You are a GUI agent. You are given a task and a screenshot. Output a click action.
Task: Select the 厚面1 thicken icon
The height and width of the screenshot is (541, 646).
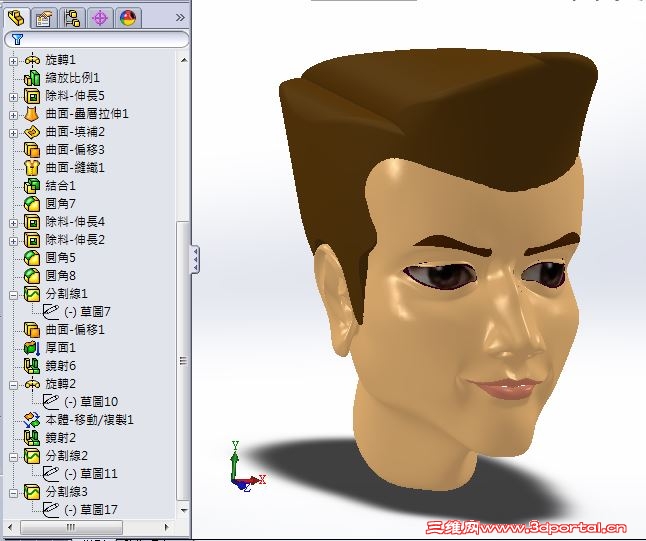(x=32, y=348)
